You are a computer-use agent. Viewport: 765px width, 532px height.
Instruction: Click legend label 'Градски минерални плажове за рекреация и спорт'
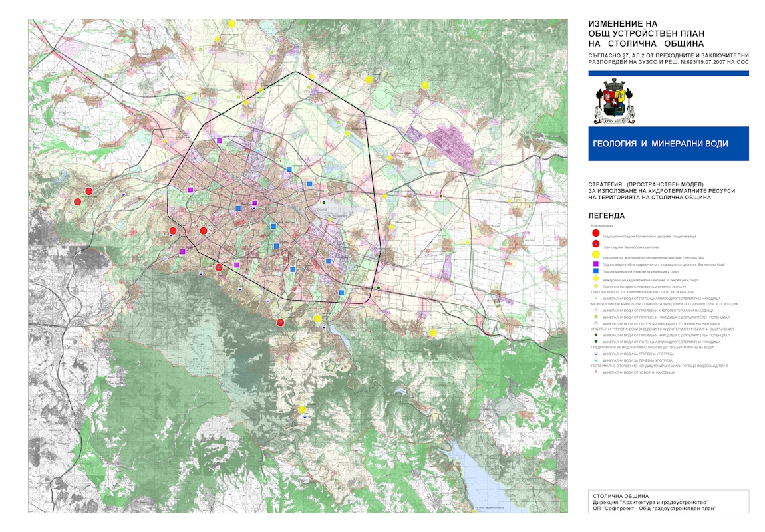[641, 271]
